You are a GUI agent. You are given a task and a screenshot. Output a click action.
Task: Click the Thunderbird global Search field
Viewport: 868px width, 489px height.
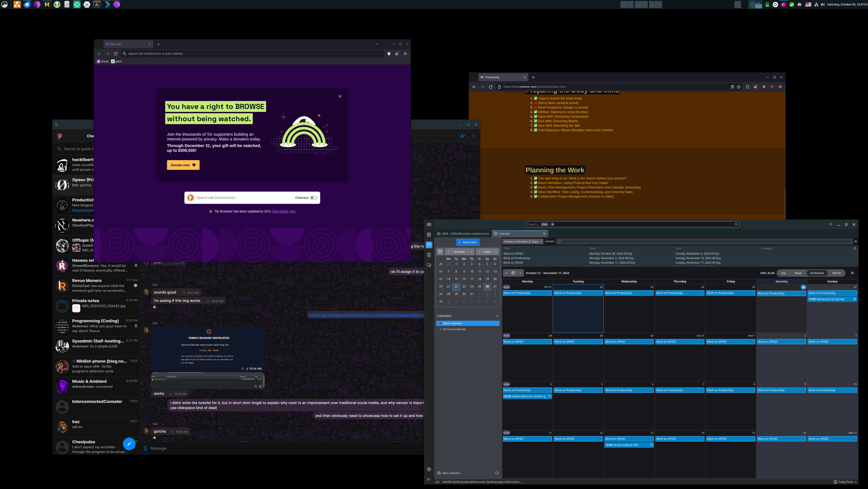pos(633,224)
